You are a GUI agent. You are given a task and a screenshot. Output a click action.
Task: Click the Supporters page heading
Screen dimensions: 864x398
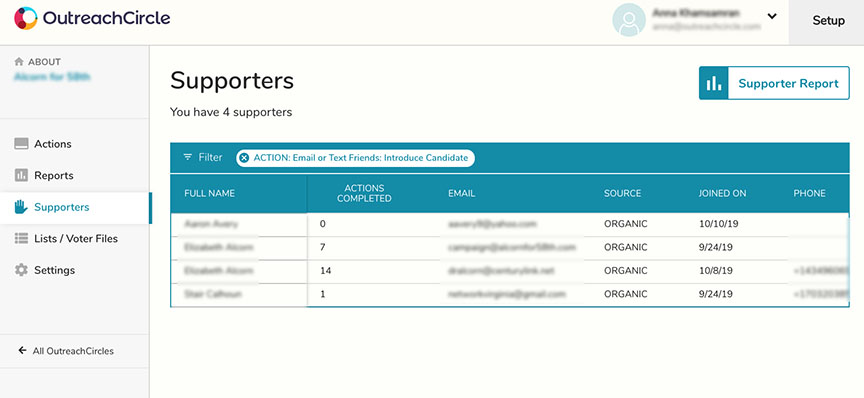232,80
